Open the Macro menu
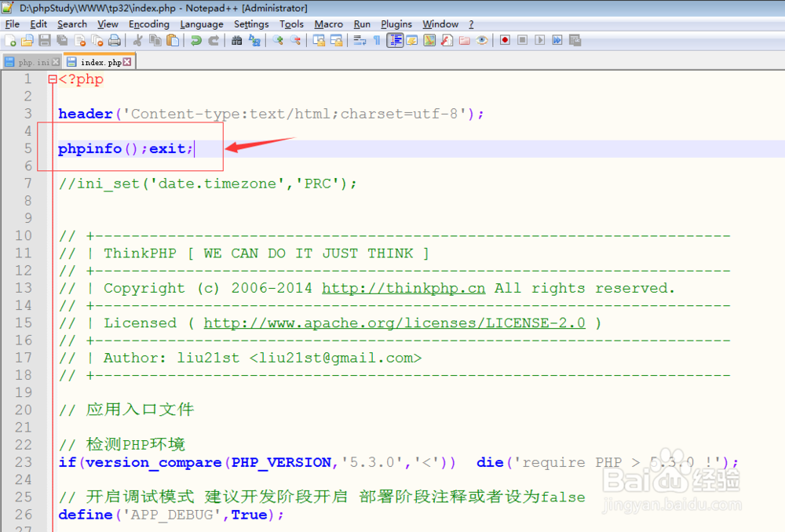The image size is (785, 532). [328, 24]
